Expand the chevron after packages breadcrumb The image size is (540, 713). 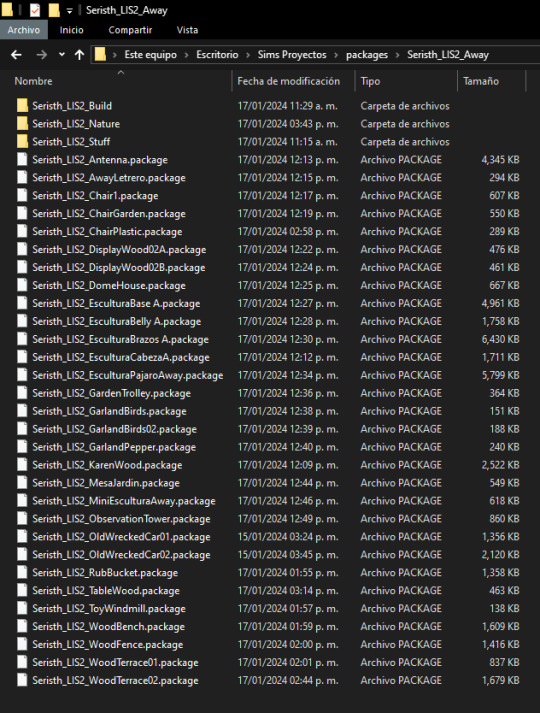pos(397,55)
